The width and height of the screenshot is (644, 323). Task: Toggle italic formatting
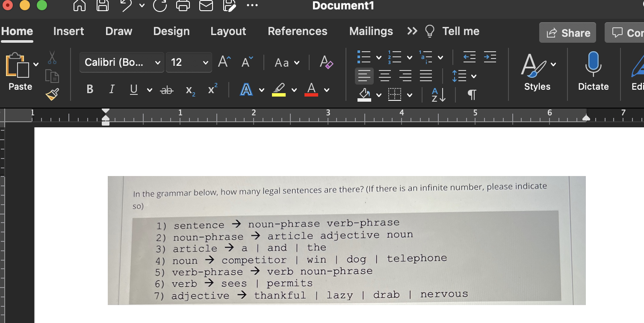tap(111, 89)
